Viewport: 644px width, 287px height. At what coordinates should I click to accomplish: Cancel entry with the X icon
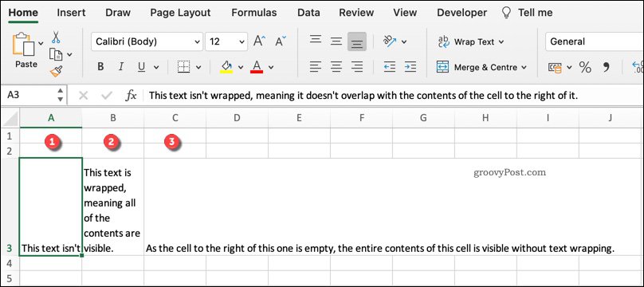tap(84, 96)
